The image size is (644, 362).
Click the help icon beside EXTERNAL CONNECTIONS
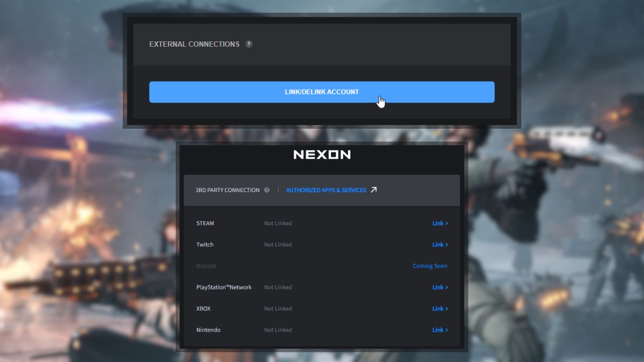coord(248,44)
